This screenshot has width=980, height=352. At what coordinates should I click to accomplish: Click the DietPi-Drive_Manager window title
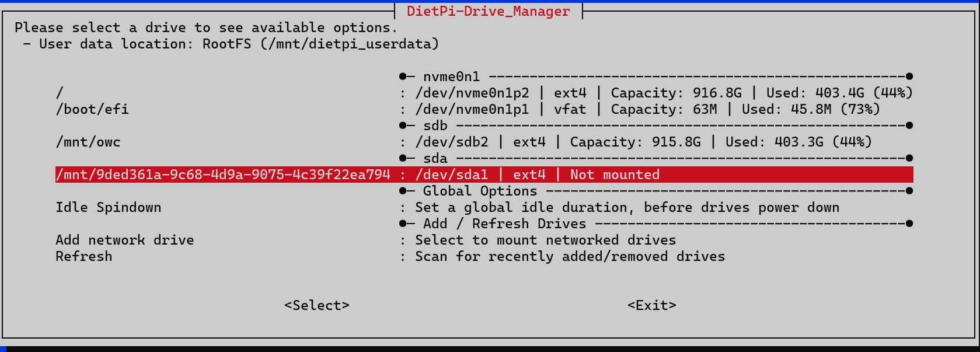(x=488, y=11)
